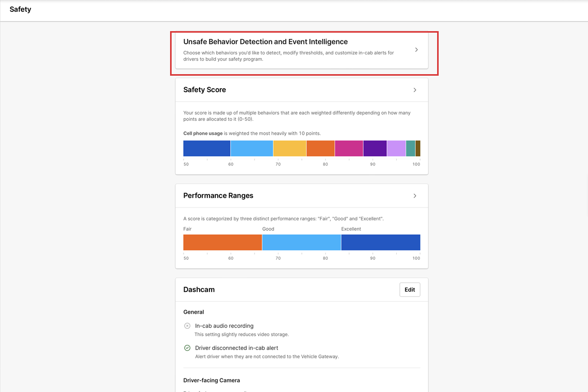Open the Performance Ranges heading
This screenshot has width=588, height=392.
(218, 196)
